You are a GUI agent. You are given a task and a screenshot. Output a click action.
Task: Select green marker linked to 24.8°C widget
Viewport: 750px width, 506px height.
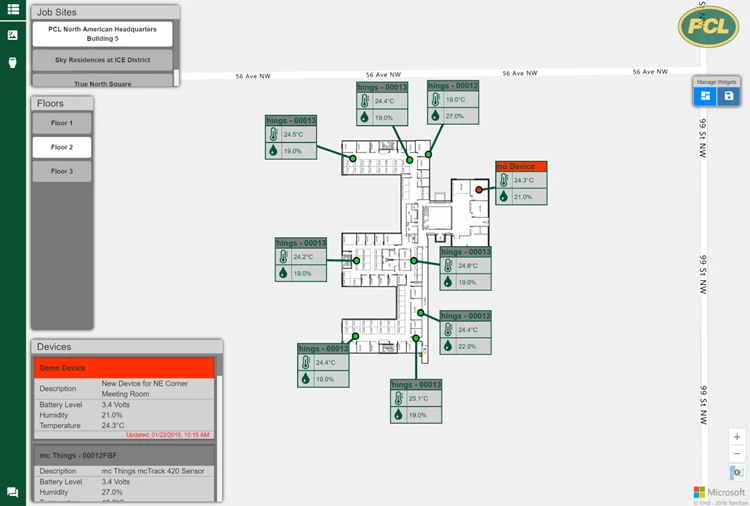(x=414, y=261)
